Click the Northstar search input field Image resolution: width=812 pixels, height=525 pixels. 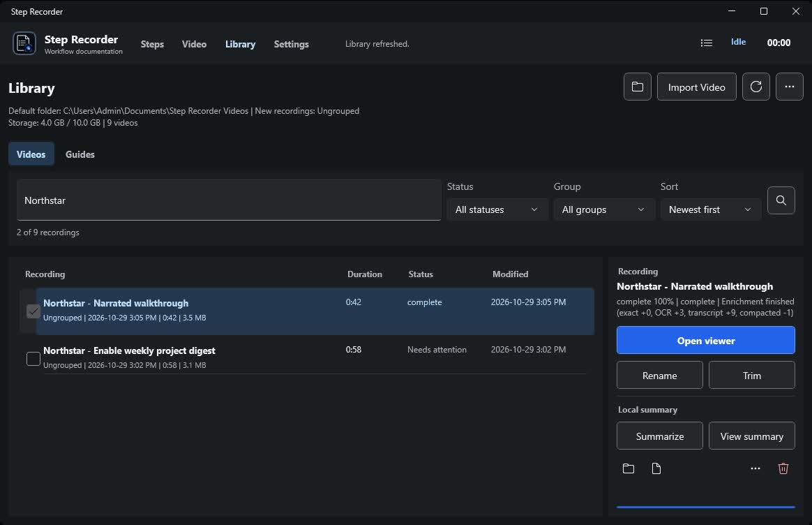(229, 200)
